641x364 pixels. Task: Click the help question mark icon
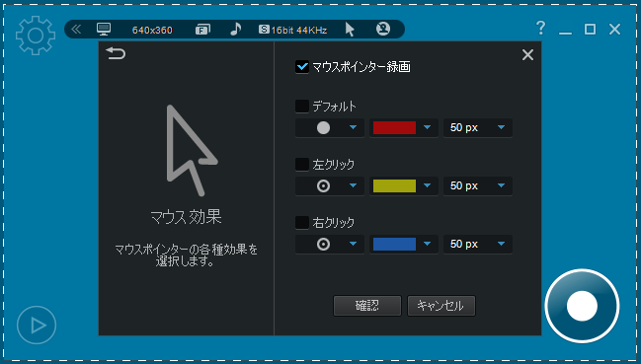540,29
